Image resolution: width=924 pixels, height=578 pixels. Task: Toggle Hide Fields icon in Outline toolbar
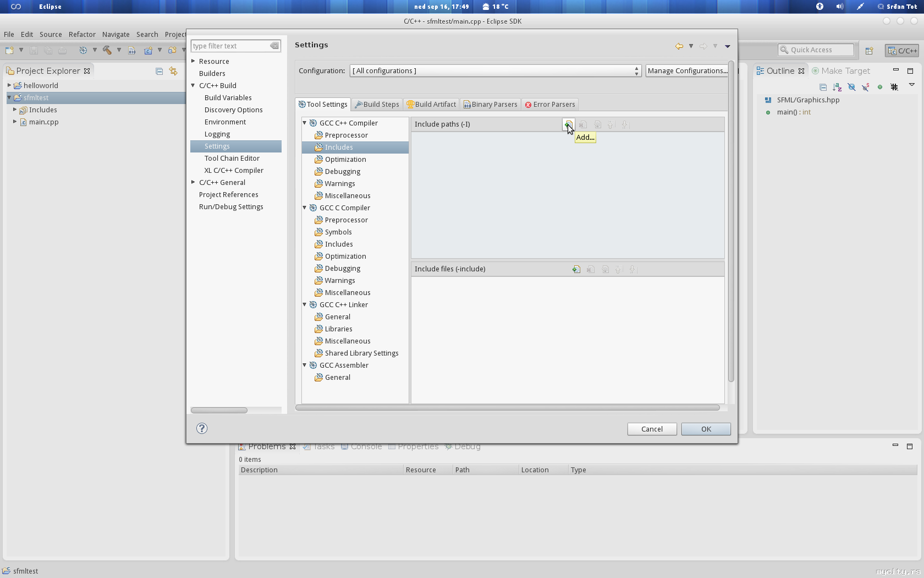851,87
